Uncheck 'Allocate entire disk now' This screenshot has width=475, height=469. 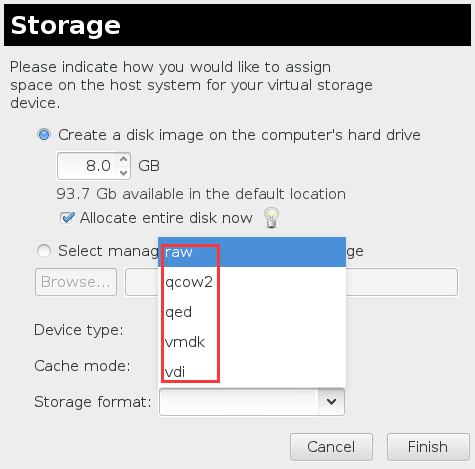67,218
